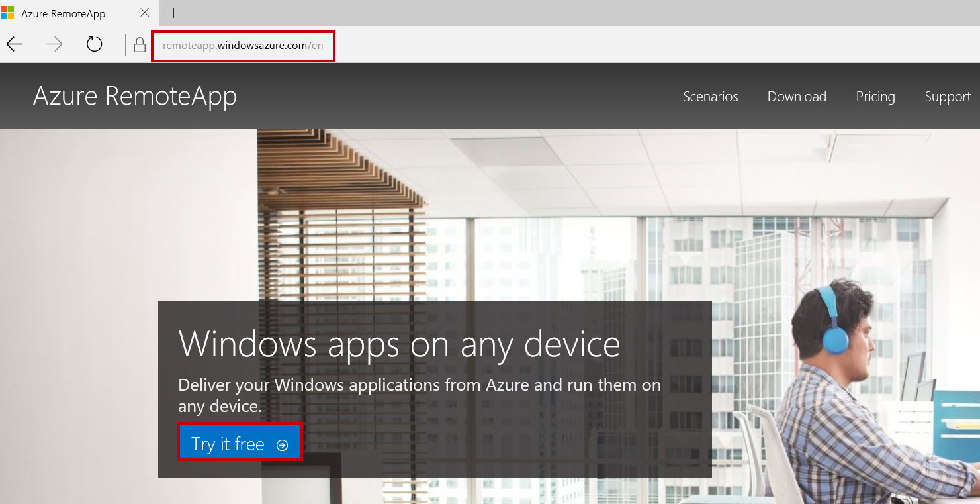Click the address bar showing remoteapp.windowsazure.com
This screenshot has width=980, height=504.
click(x=244, y=46)
